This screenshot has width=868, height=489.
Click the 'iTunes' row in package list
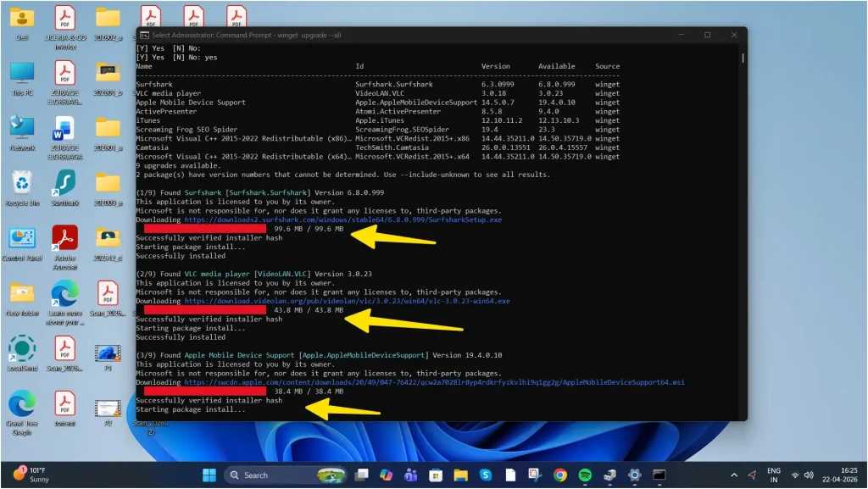tap(377, 120)
